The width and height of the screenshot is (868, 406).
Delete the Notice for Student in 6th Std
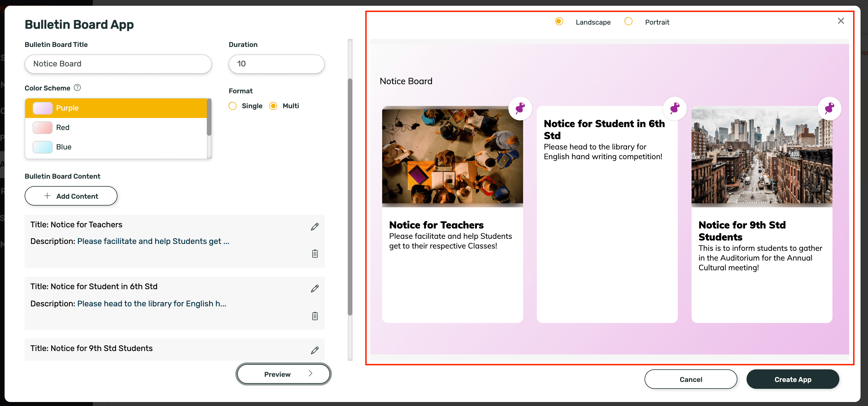coord(314,316)
